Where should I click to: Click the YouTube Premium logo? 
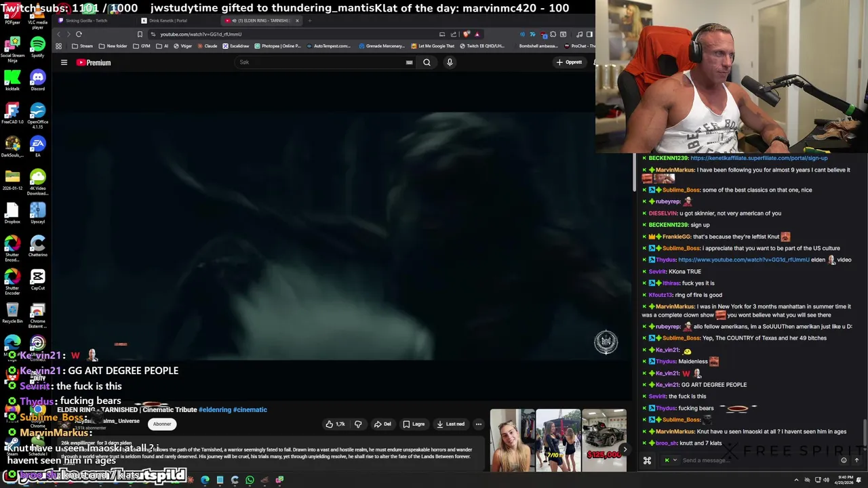94,62
